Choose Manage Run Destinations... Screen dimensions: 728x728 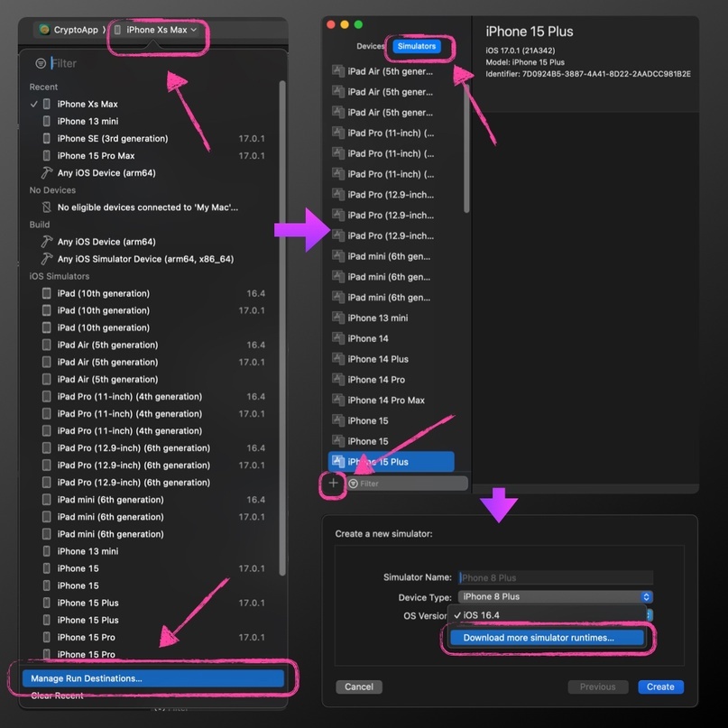pos(153,678)
